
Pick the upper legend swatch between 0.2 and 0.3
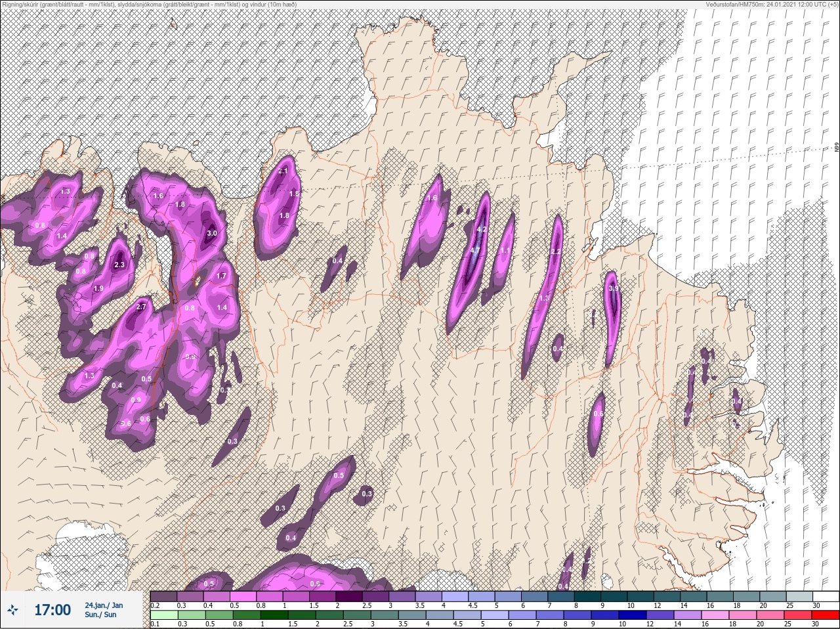click(164, 596)
